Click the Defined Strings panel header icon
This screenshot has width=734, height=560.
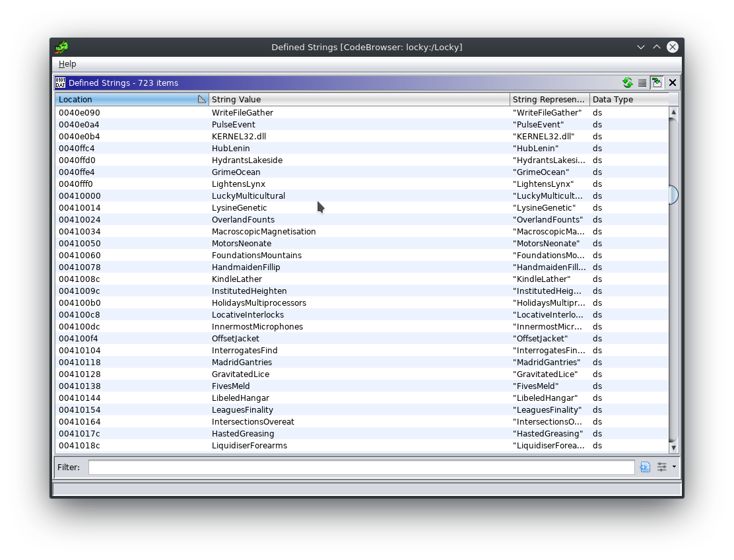coord(60,83)
